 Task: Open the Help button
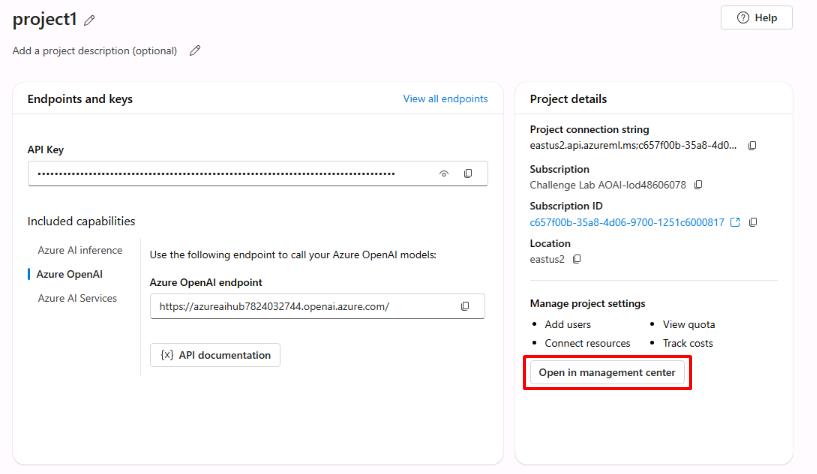756,18
